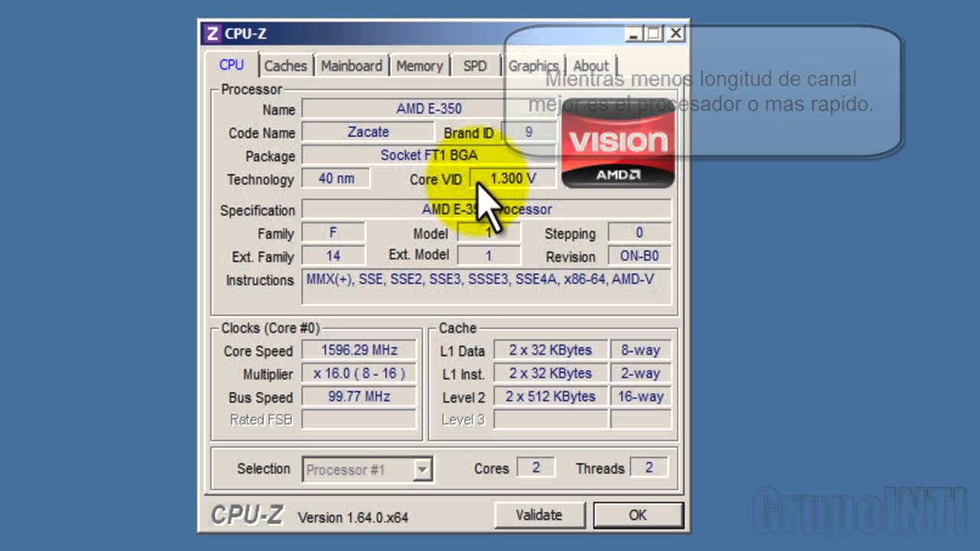Click the Core Speed value 1596.29 MHz
The width and height of the screenshot is (980, 551).
pyautogui.click(x=359, y=350)
